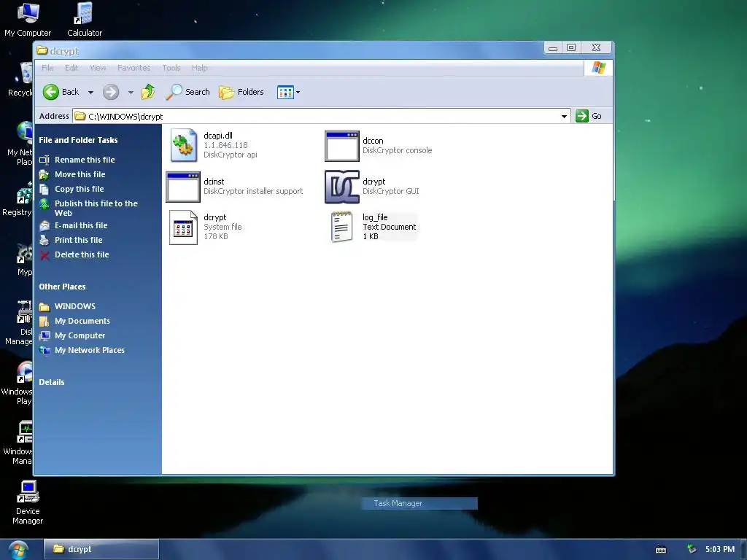Expand the Address bar dropdown
This screenshot has height=560, width=747.
(x=564, y=116)
